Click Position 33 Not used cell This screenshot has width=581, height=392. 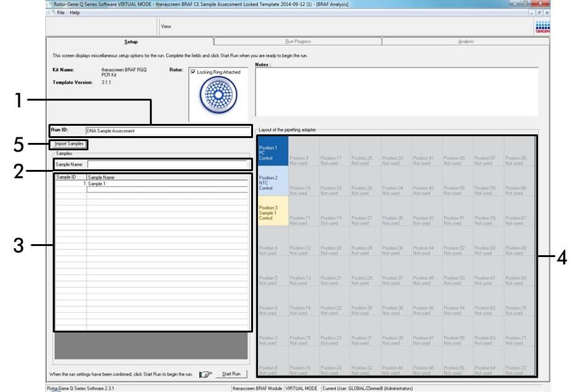[396, 151]
